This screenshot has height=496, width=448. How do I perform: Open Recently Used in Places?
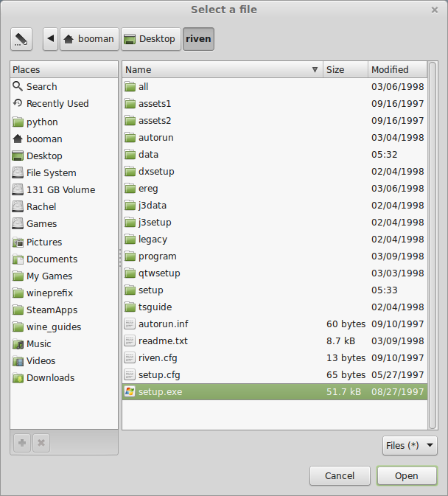point(64,103)
